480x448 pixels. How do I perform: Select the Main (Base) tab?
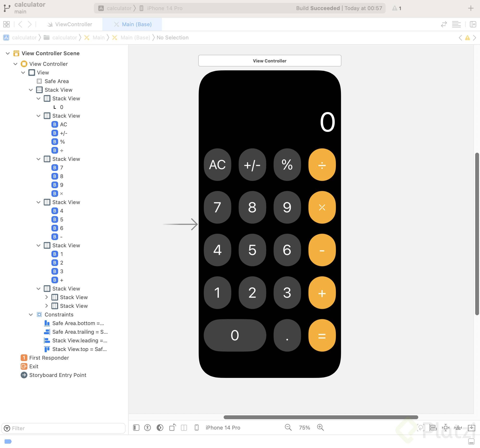coord(132,24)
